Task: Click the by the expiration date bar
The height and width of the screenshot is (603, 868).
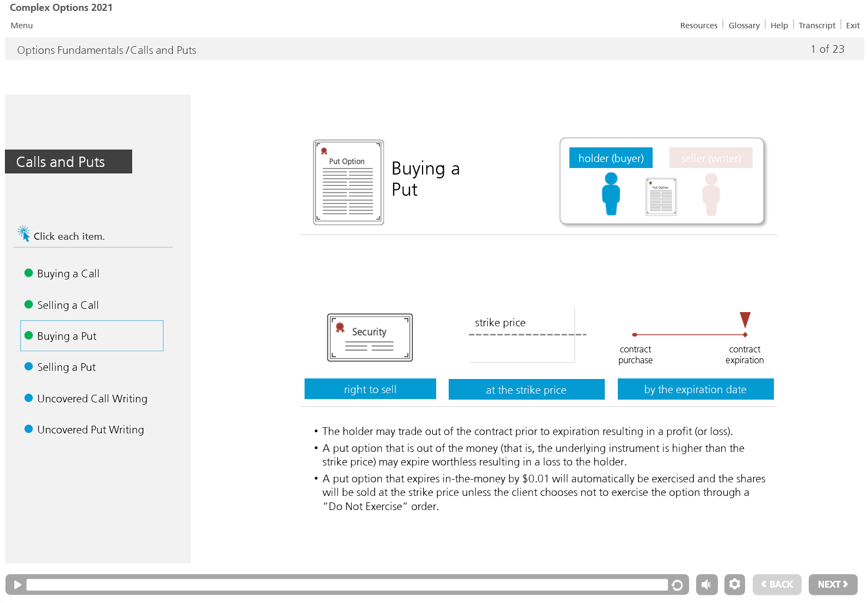Action: tap(696, 389)
